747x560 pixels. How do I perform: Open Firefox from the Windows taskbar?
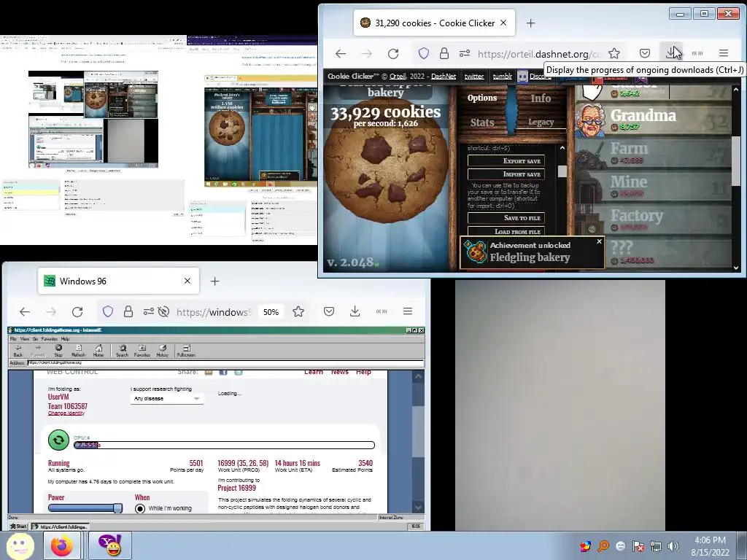tap(63, 545)
